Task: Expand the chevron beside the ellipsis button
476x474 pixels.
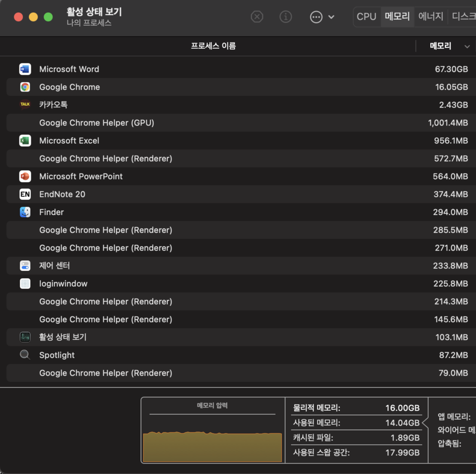Action: coord(331,17)
